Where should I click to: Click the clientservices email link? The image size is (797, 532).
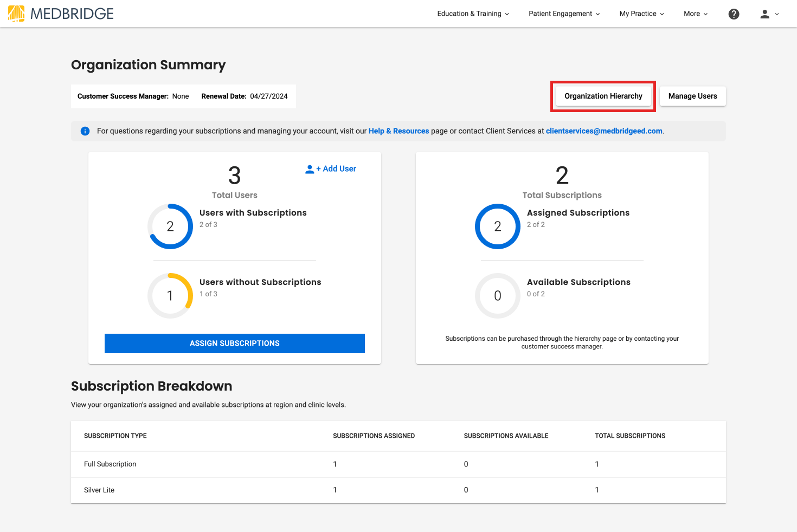click(603, 131)
